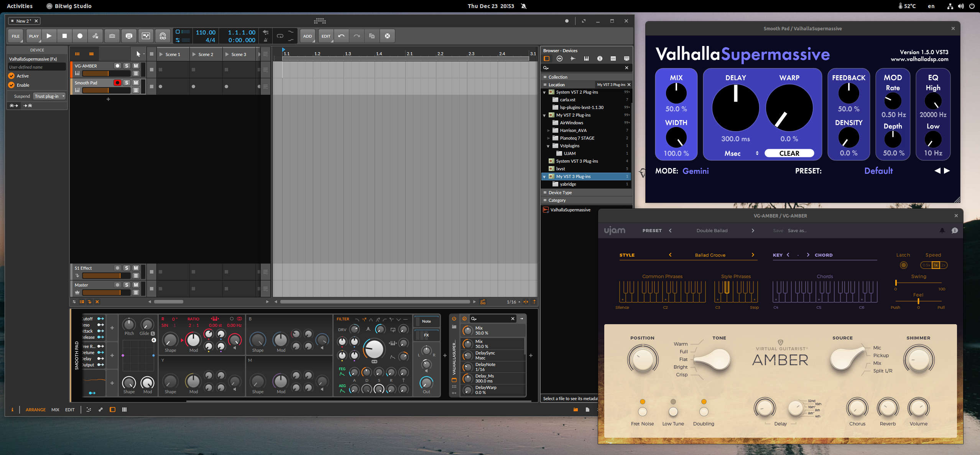Viewport: 980px width, 455px height.
Task: Toggle the Active checkbox for ValhallaSupermassive
Action: click(12, 76)
